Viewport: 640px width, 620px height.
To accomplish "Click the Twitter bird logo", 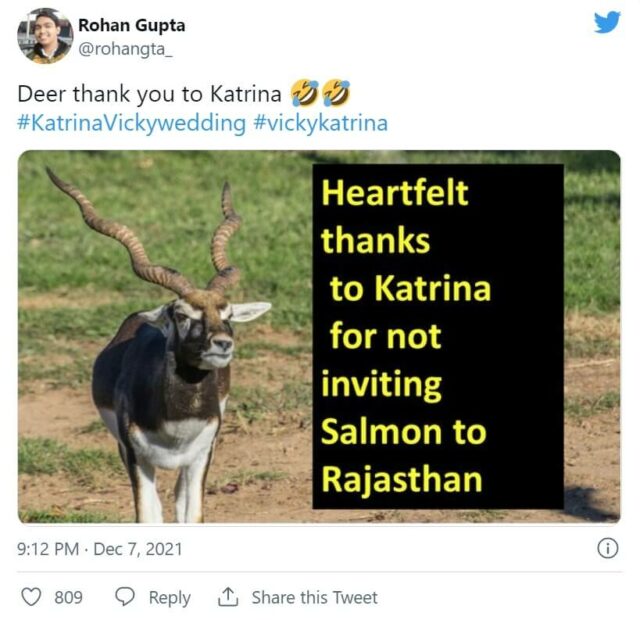I will [607, 22].
